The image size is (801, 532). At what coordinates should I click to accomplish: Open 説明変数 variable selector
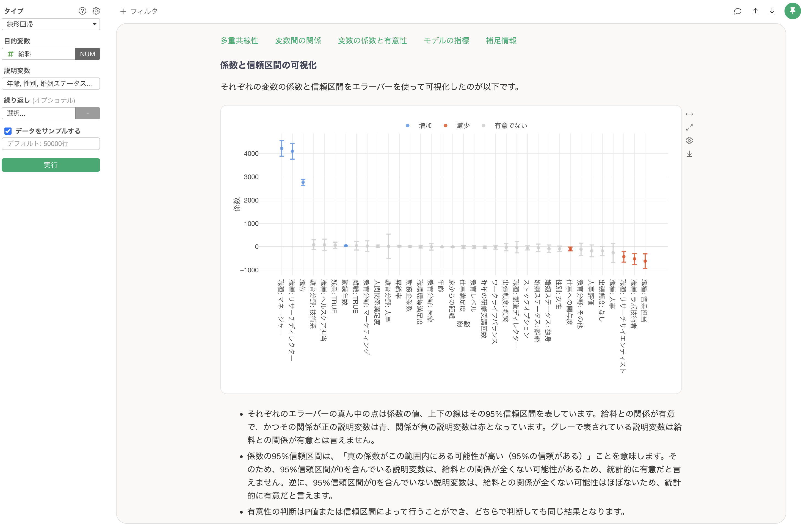pyautogui.click(x=51, y=84)
